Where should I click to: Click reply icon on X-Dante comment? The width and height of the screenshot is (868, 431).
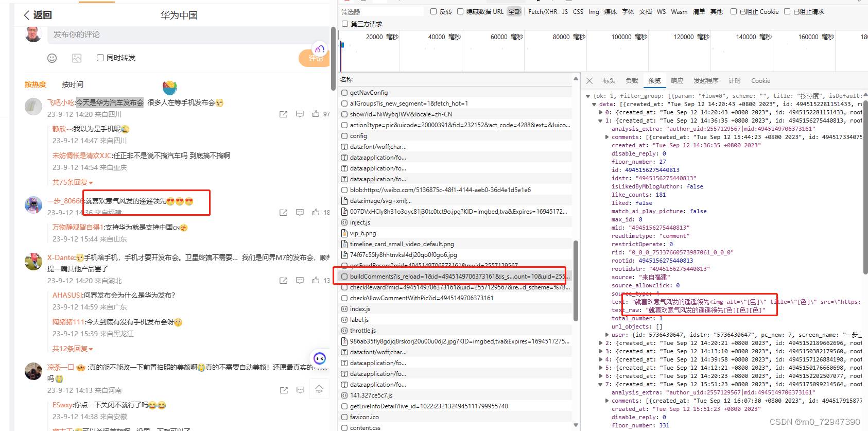tap(300, 281)
